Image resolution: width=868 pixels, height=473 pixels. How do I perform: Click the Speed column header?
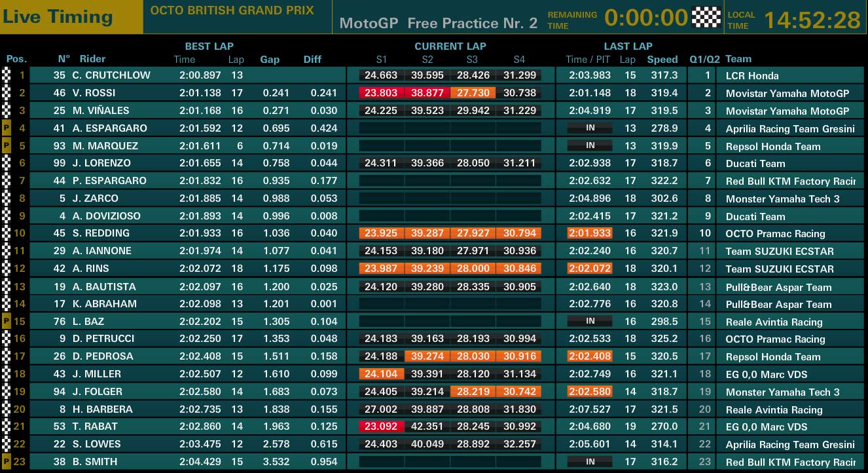(662, 59)
